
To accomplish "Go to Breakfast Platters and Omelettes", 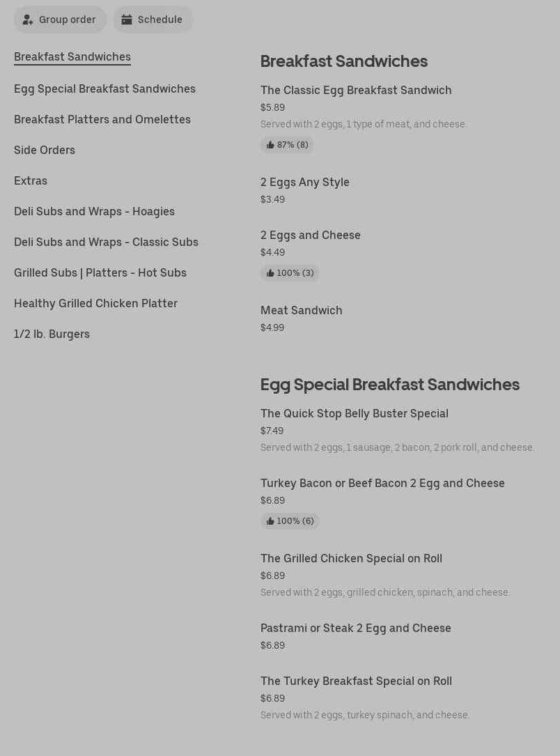I will point(102,119).
